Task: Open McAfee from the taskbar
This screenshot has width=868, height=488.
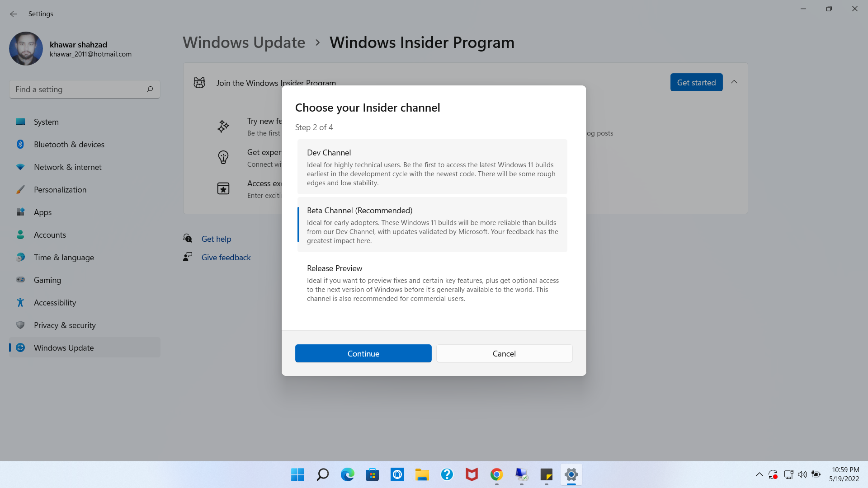Action: (472, 474)
